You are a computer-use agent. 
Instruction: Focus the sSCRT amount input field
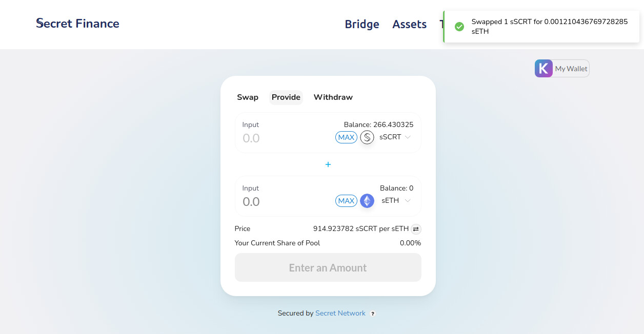pos(285,138)
